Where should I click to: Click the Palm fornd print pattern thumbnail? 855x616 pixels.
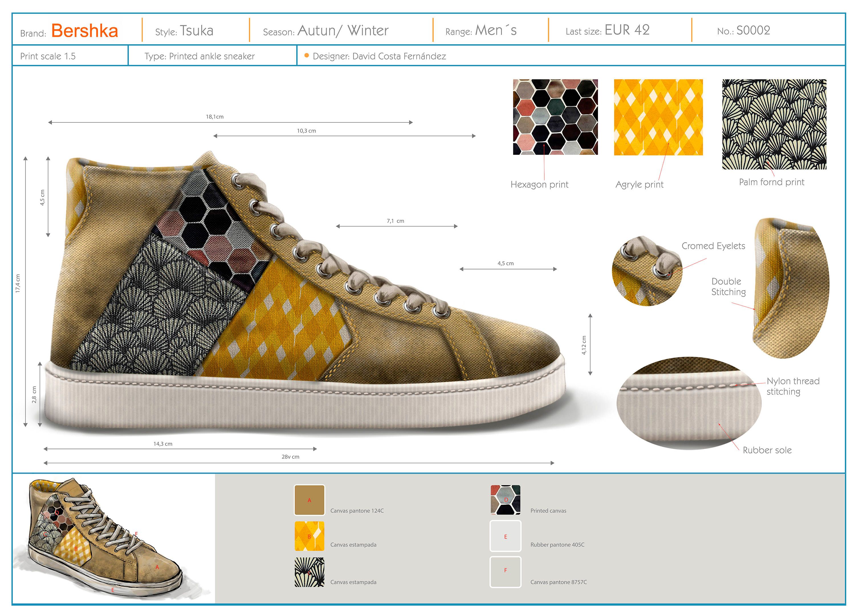[774, 124]
